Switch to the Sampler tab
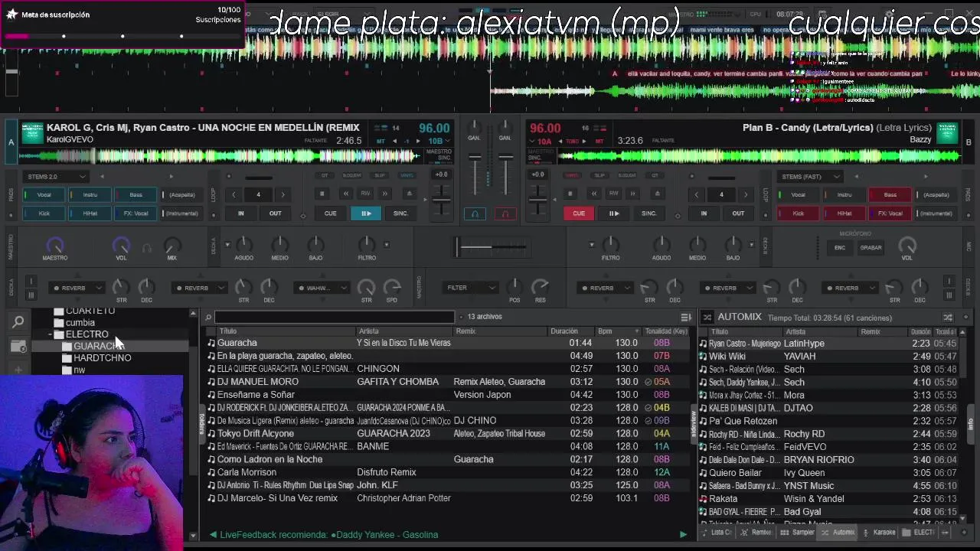Screen dimensions: 980x551 click(799, 533)
